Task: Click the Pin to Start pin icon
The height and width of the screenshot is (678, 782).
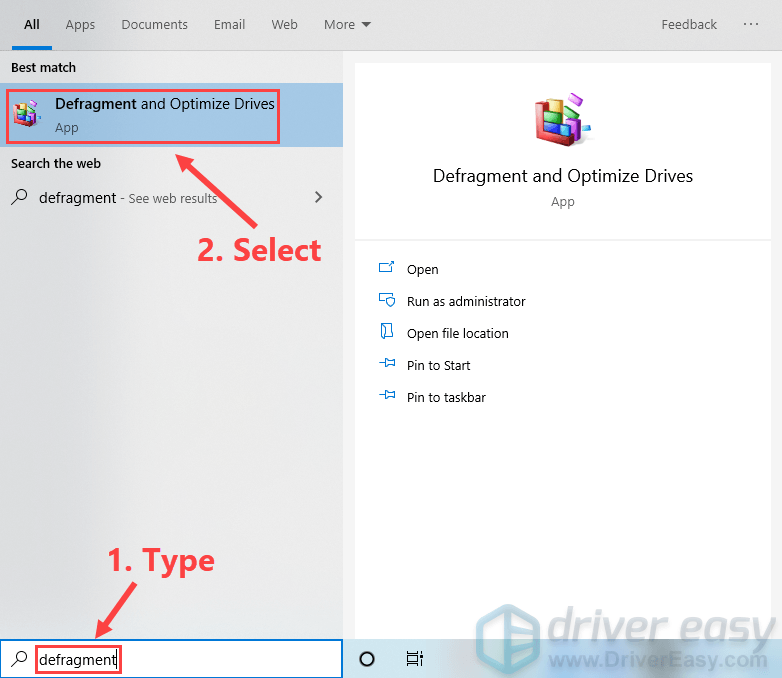Action: 387,365
